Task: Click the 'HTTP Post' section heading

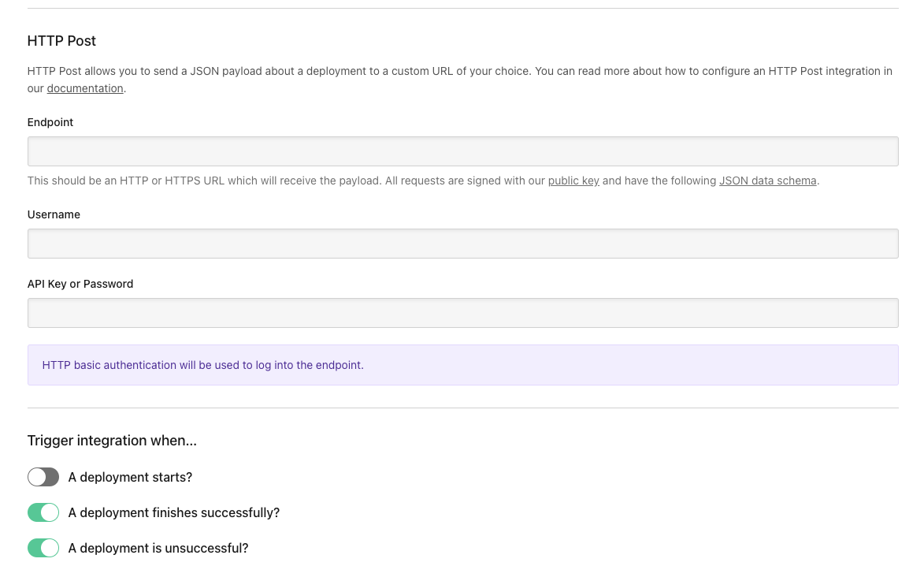Action: pyautogui.click(x=61, y=40)
